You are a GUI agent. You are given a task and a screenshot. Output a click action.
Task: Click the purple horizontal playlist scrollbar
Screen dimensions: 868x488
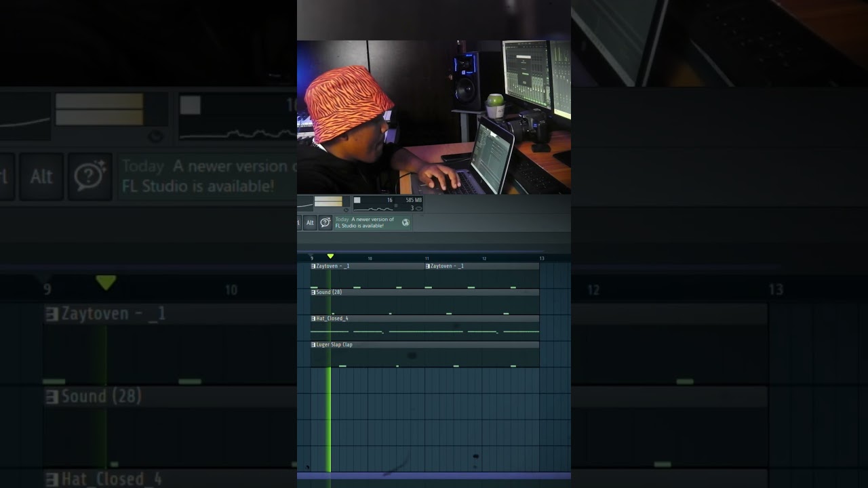[434, 476]
